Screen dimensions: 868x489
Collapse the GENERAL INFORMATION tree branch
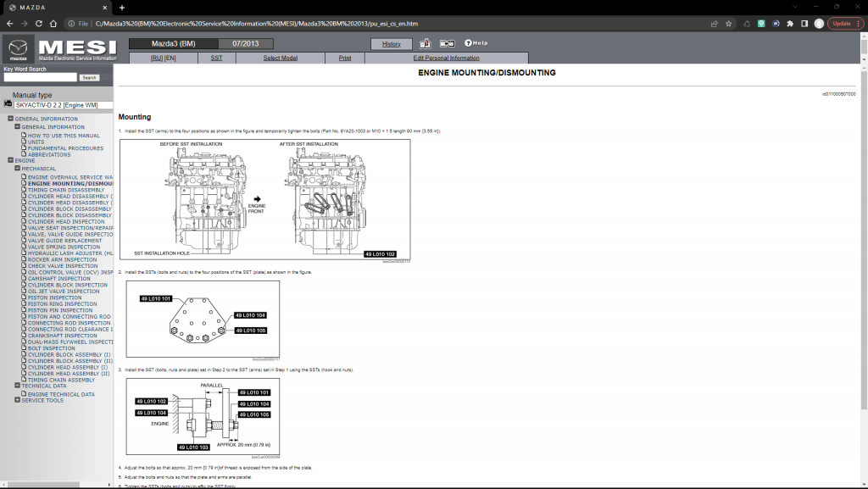(10, 119)
